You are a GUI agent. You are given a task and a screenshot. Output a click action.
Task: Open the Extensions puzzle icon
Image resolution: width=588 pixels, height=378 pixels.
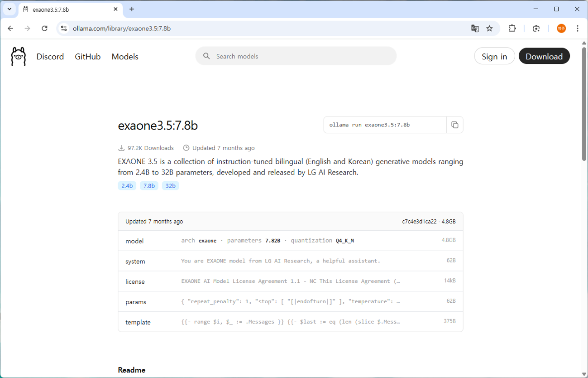(x=512, y=29)
